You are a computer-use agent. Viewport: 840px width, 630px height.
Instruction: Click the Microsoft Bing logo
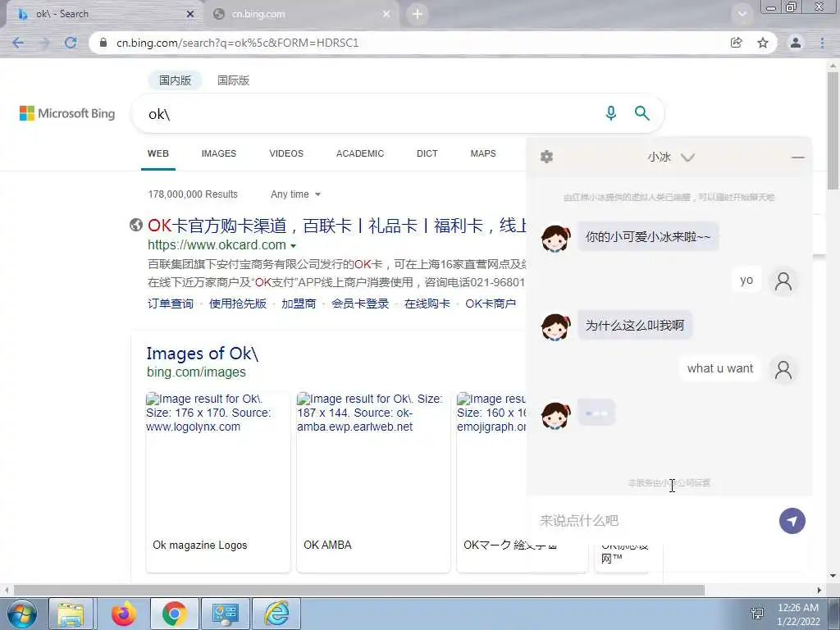pos(67,113)
